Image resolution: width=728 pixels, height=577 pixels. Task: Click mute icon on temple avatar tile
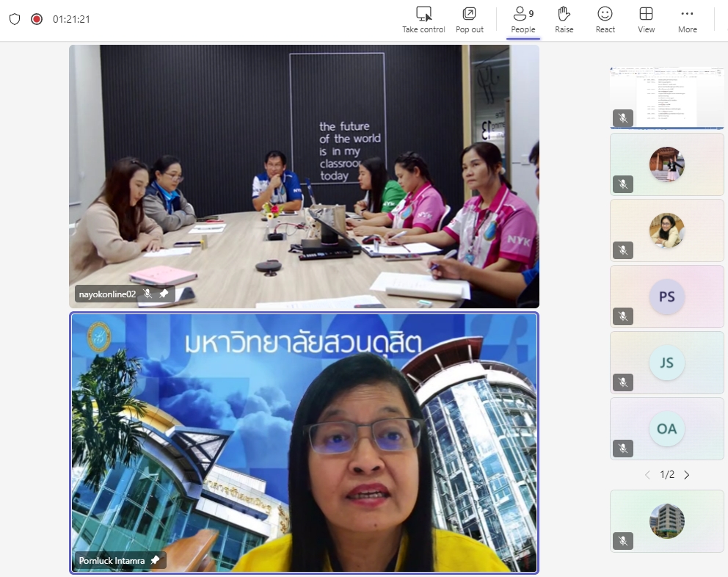tap(623, 184)
